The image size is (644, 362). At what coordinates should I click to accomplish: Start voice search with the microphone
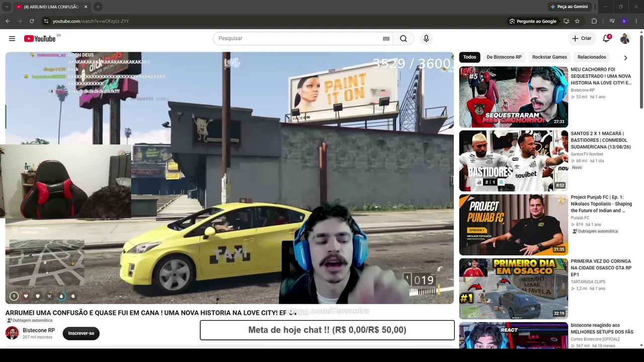click(x=426, y=39)
